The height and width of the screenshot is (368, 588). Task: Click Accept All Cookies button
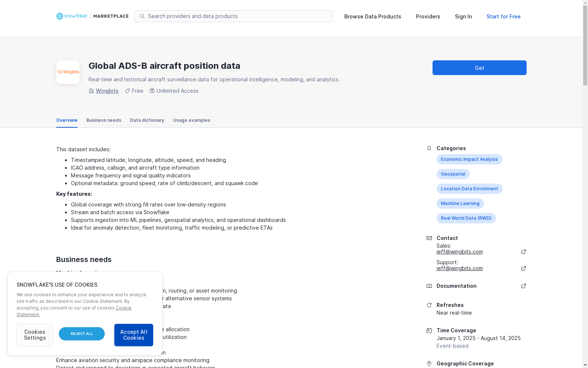pos(134,335)
